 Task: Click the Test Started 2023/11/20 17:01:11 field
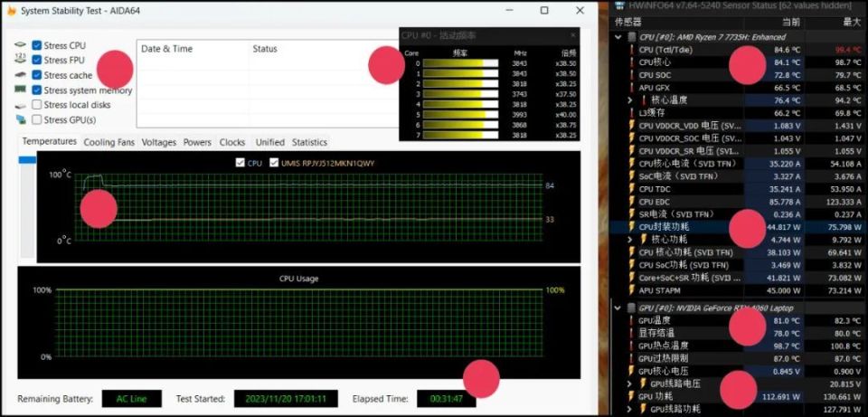pyautogui.click(x=287, y=399)
